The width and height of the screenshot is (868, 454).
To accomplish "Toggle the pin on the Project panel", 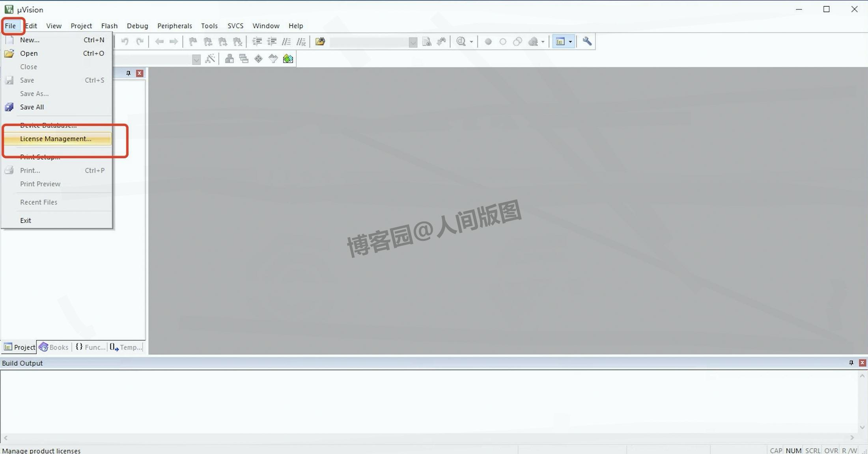I will [128, 73].
